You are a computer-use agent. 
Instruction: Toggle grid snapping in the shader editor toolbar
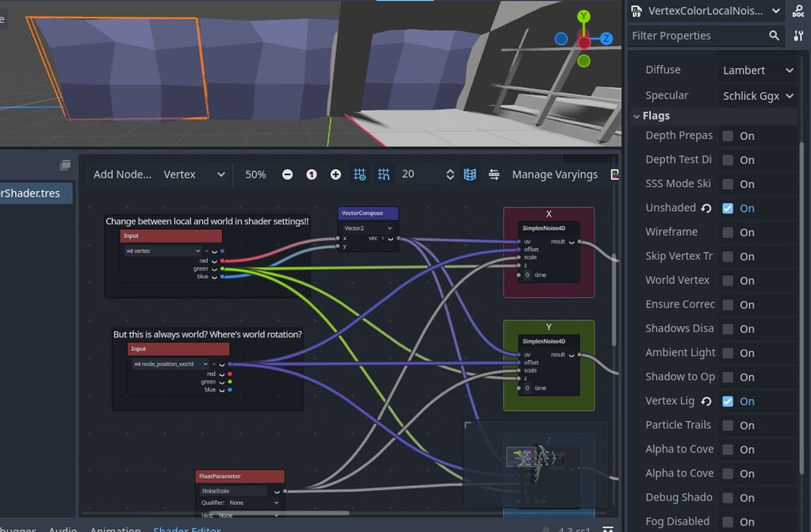384,174
